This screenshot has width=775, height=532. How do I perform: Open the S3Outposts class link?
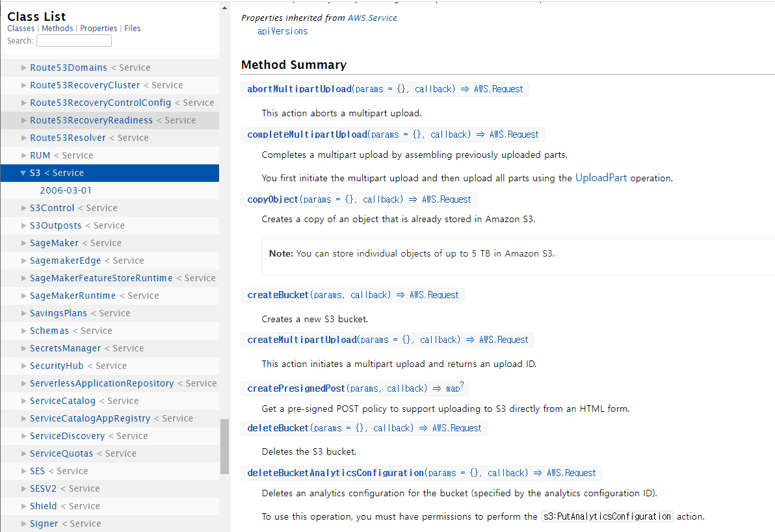pos(55,226)
